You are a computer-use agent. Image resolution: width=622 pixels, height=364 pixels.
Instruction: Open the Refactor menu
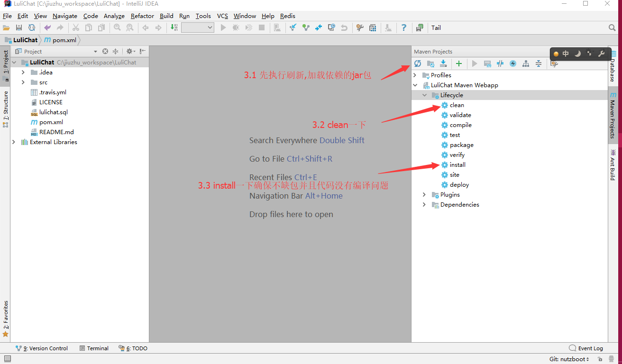pos(142,16)
